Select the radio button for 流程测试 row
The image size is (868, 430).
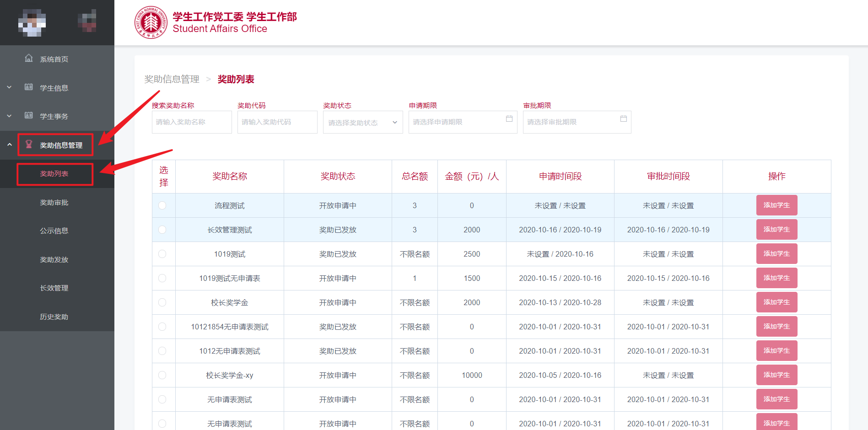[x=162, y=205]
